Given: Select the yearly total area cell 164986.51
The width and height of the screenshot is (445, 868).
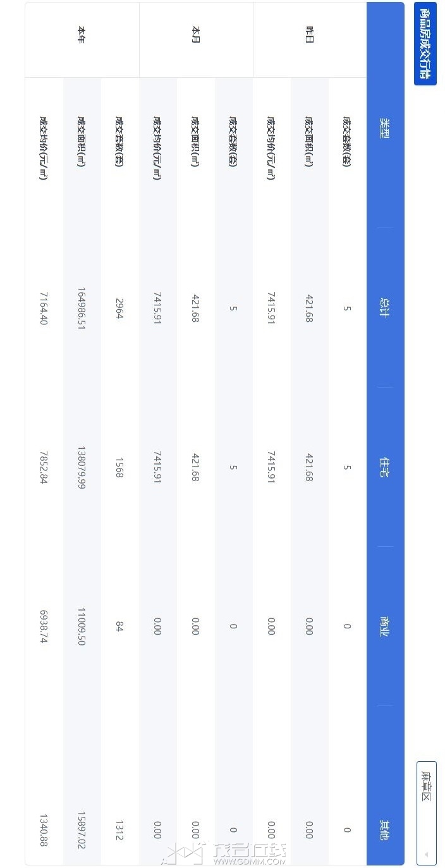Looking at the screenshot, I should point(82,309).
